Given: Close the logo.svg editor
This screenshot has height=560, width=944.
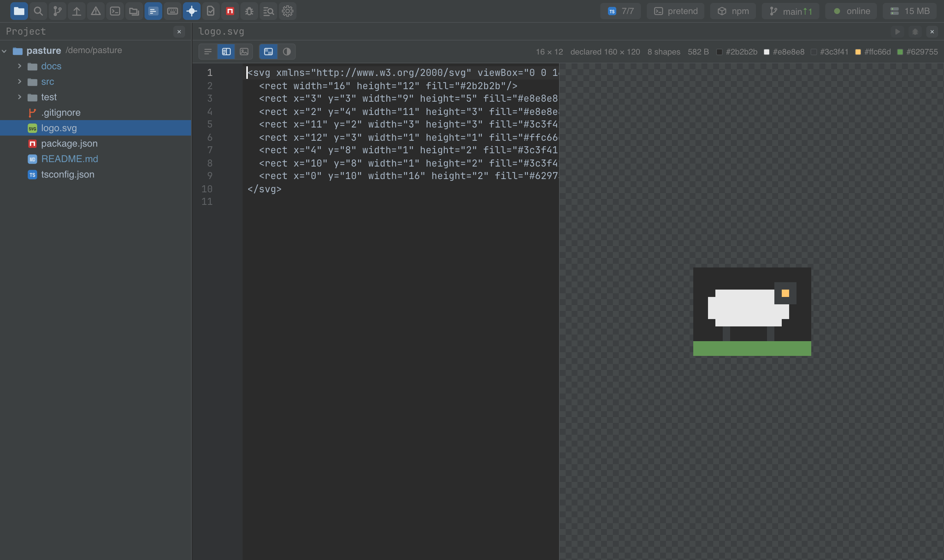Looking at the screenshot, I should click(932, 32).
